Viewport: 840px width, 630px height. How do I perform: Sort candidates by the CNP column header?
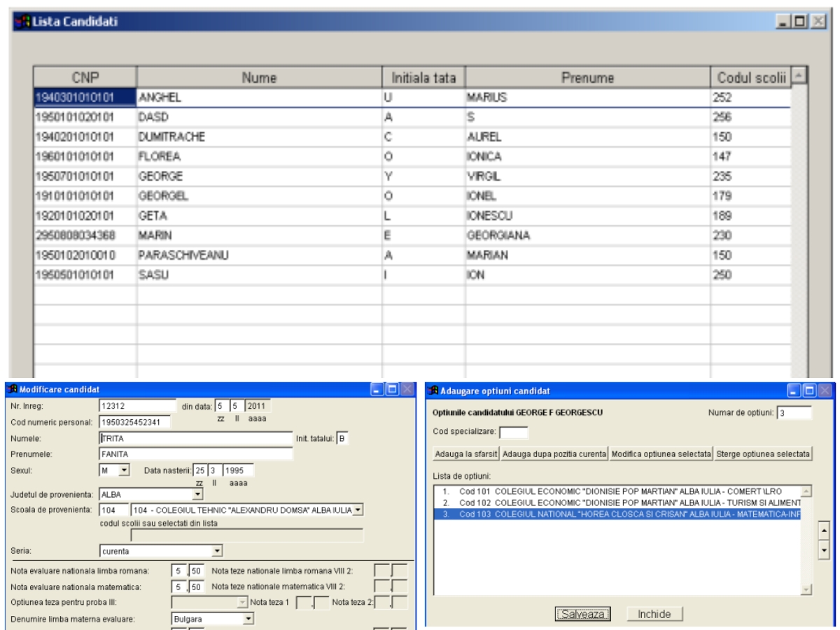click(x=85, y=78)
